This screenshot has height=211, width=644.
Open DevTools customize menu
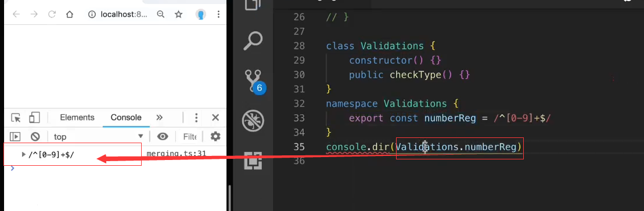196,118
